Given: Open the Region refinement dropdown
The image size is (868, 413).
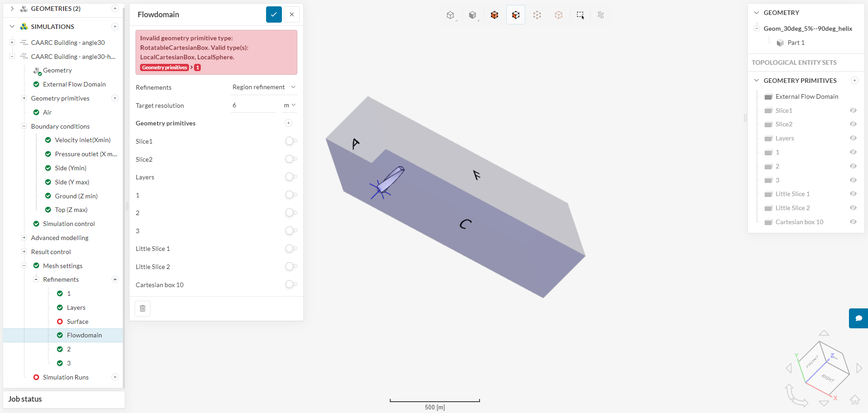Looking at the screenshot, I should click(264, 87).
